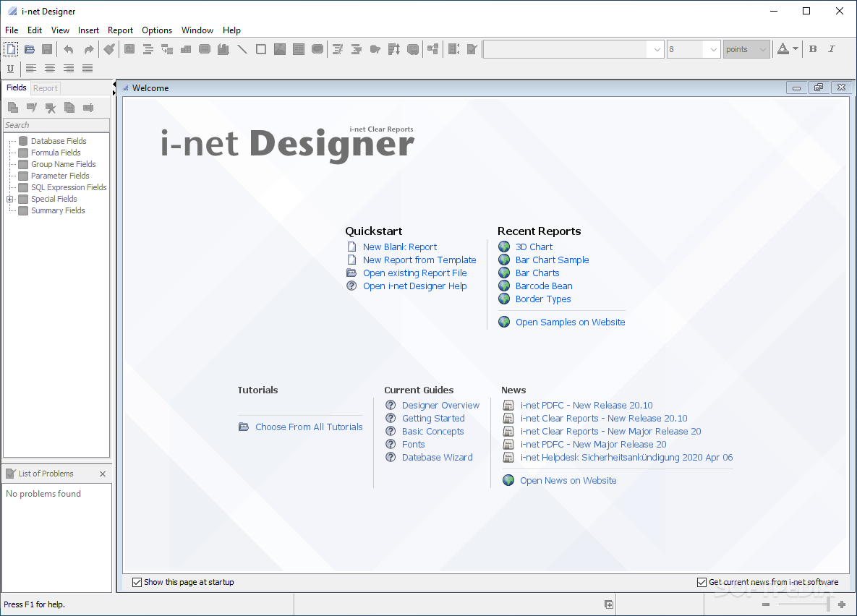Open the Report menu
Screen dimensions: 857x616
120,30
